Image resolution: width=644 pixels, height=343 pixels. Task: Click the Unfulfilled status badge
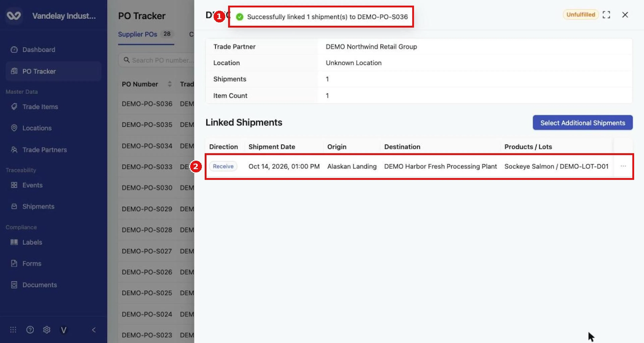pos(580,14)
